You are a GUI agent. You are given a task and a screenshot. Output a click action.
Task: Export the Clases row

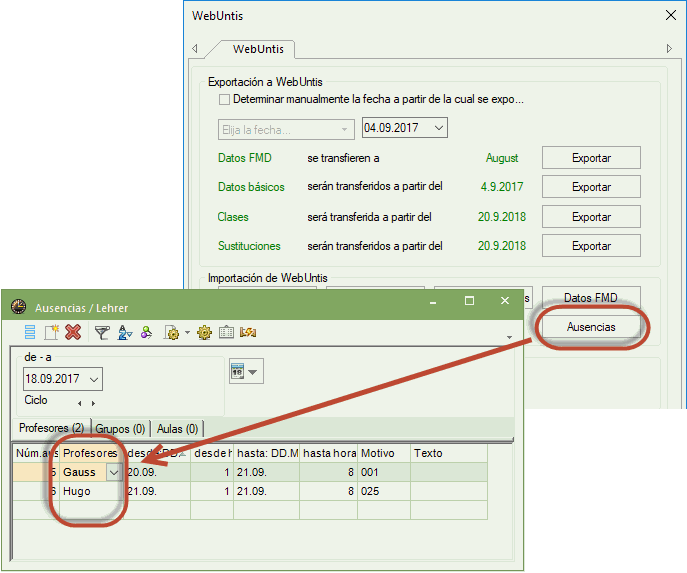[591, 217]
